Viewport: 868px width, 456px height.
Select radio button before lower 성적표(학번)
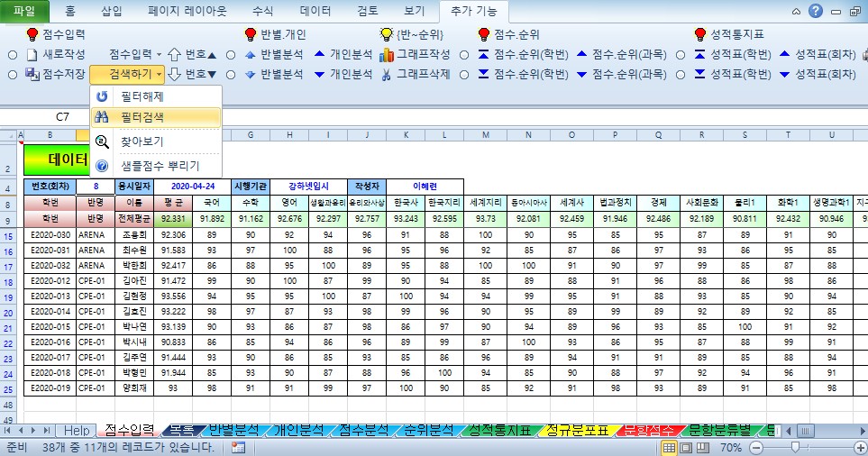click(x=681, y=74)
